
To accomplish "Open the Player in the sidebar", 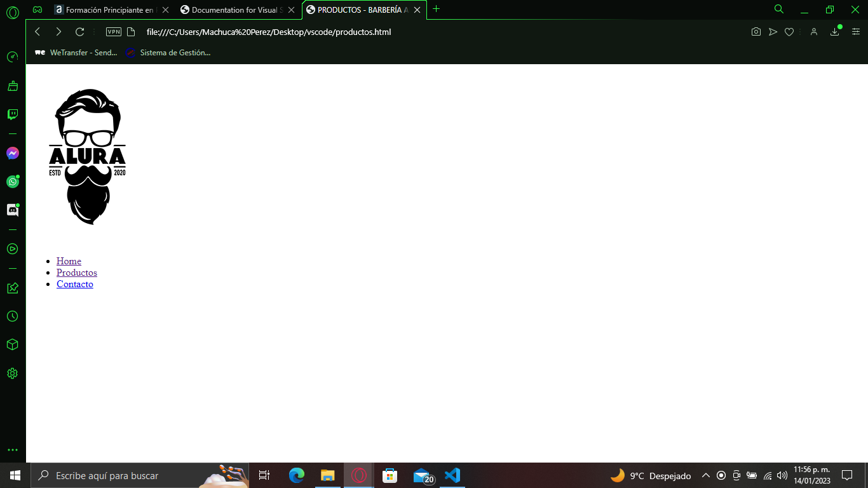I will tap(12, 248).
